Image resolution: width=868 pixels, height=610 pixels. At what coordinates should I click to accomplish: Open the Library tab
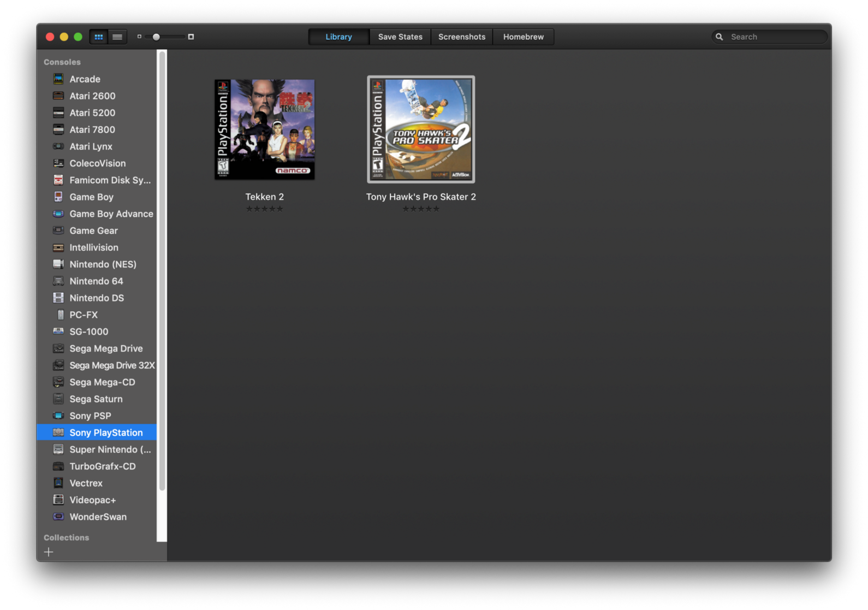coord(338,37)
